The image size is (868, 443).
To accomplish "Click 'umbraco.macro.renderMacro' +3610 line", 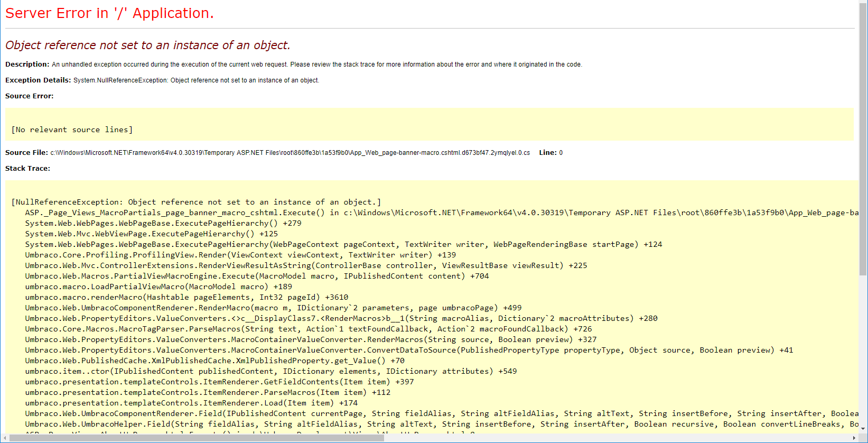I will tap(186, 297).
